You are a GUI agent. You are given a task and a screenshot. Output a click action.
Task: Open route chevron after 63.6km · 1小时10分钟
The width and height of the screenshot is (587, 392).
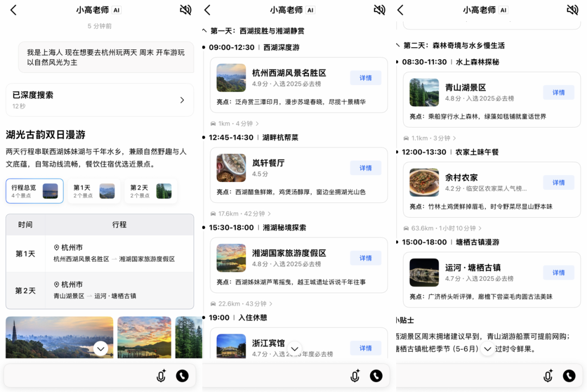[x=480, y=228]
